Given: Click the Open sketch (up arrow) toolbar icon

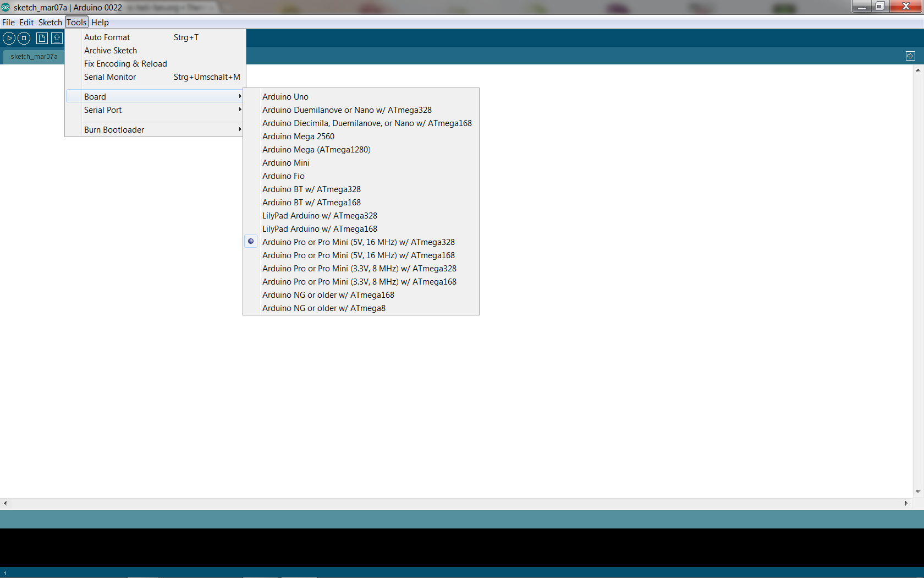Looking at the screenshot, I should click(57, 39).
